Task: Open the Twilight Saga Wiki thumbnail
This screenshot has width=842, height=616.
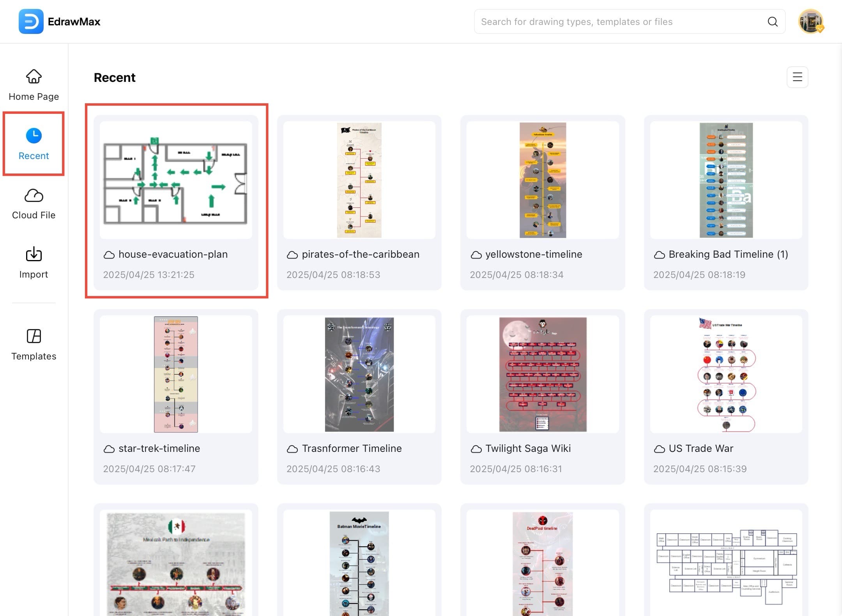Action: coord(543,374)
